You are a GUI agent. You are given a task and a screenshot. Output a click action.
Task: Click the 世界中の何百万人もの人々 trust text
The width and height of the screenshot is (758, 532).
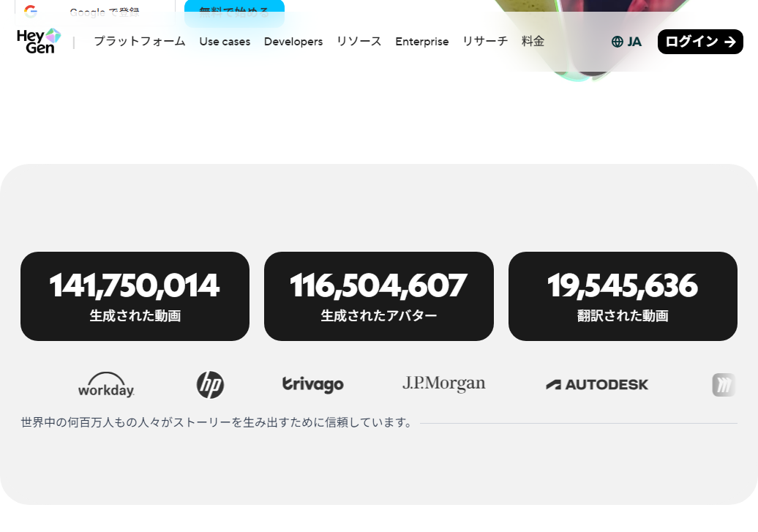[x=216, y=423]
